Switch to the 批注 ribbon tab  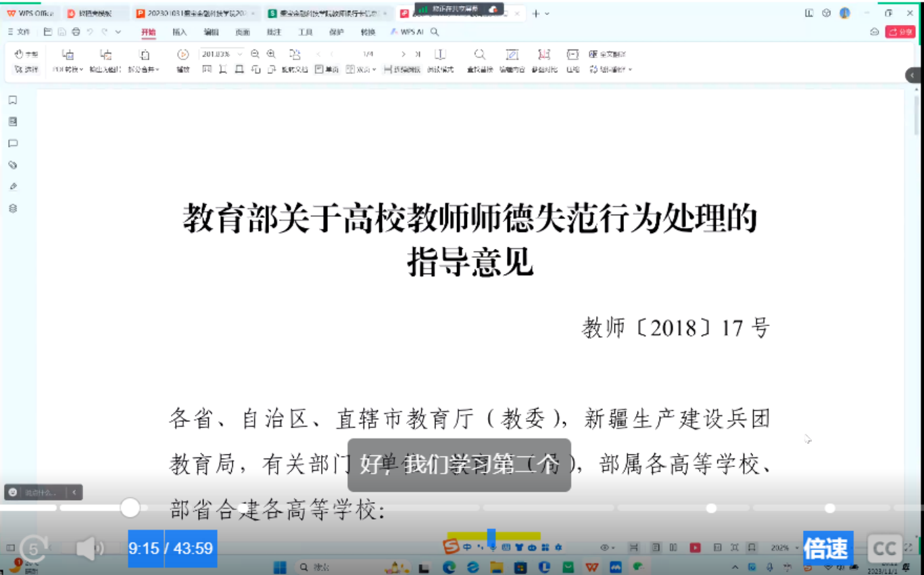pos(274,32)
